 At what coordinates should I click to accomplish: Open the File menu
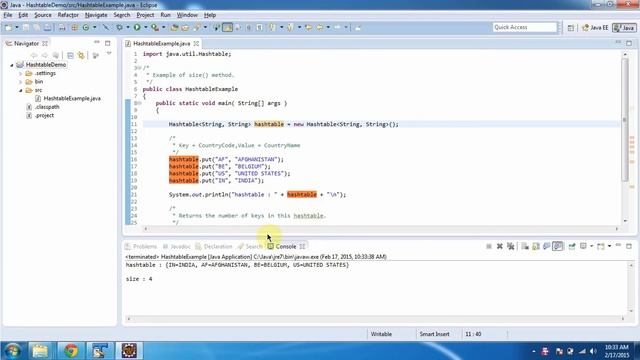8,15
